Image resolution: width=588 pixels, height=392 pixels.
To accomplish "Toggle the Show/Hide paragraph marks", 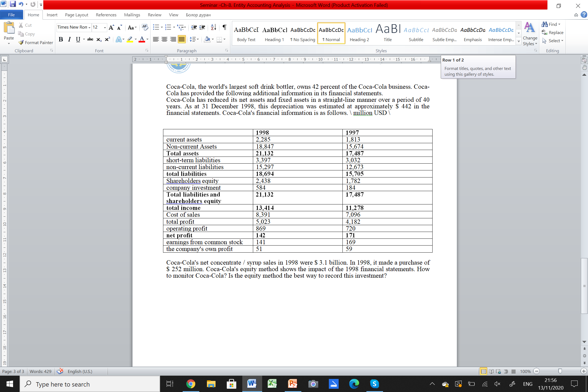I will point(224,27).
